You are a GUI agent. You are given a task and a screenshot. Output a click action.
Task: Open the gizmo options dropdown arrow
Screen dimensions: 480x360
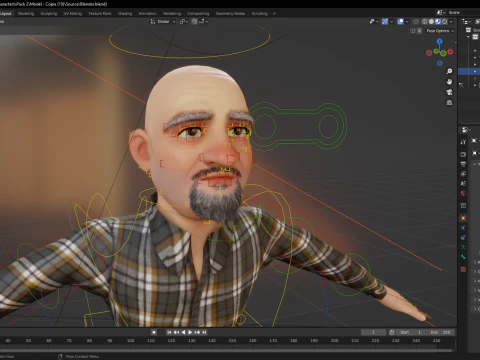[391, 22]
